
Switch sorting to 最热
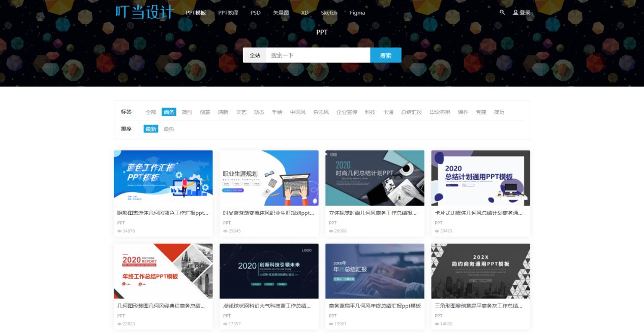click(x=168, y=128)
